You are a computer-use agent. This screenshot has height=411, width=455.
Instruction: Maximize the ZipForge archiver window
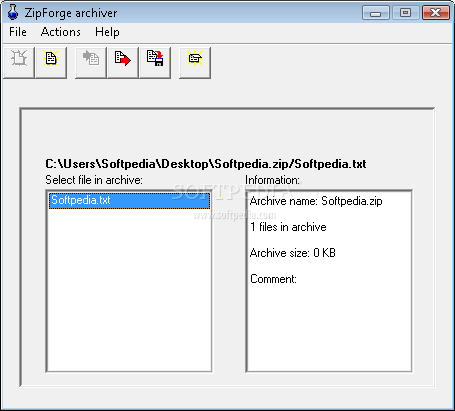(406, 13)
